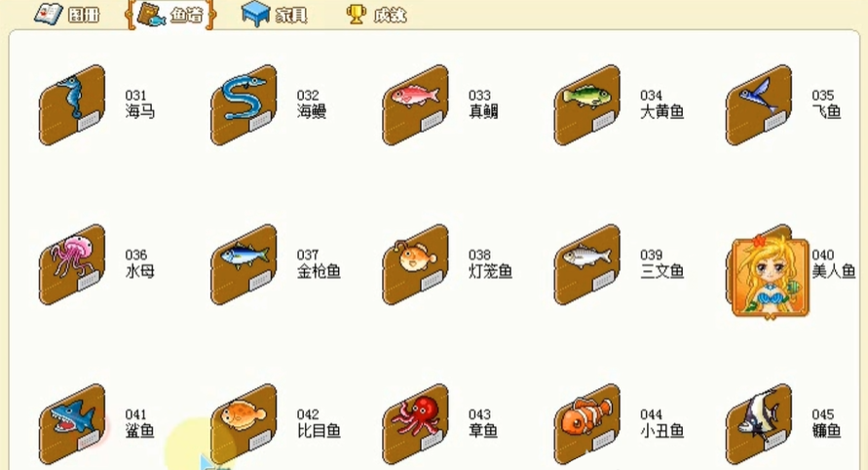Screen dimensions: 868x470
Task: Click the 032 海鳗 eel card
Action: tap(244, 104)
